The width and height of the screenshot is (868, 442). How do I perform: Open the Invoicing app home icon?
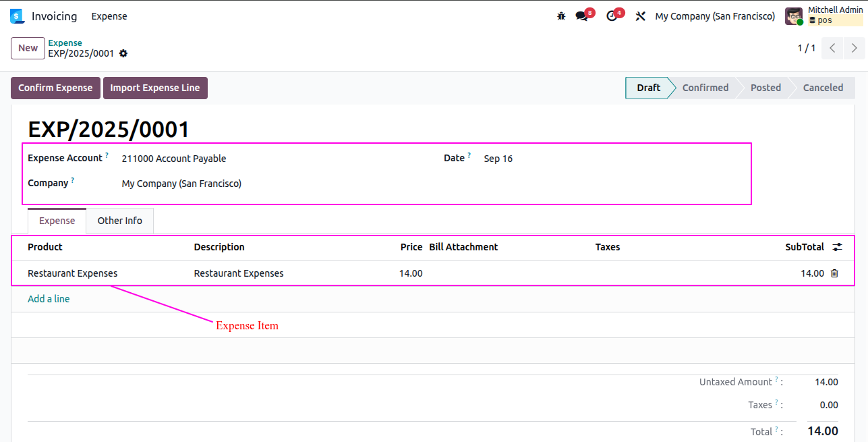[17, 16]
